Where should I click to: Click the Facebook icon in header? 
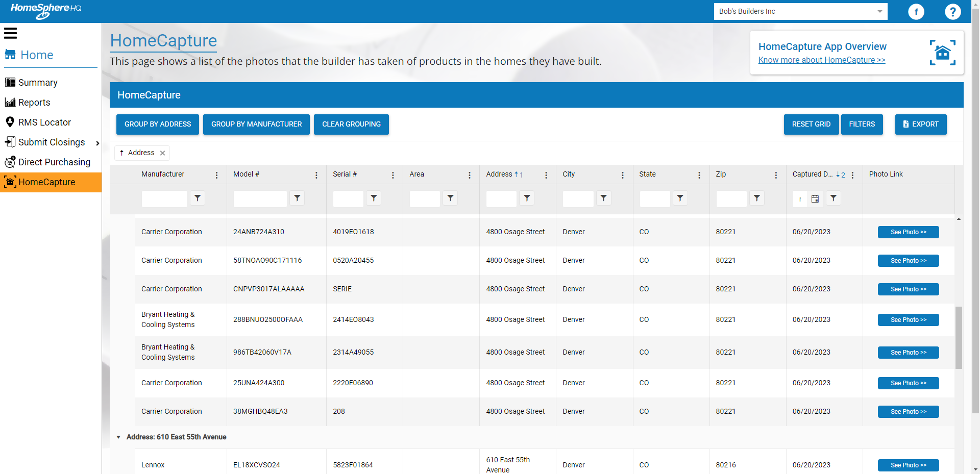(x=916, y=12)
